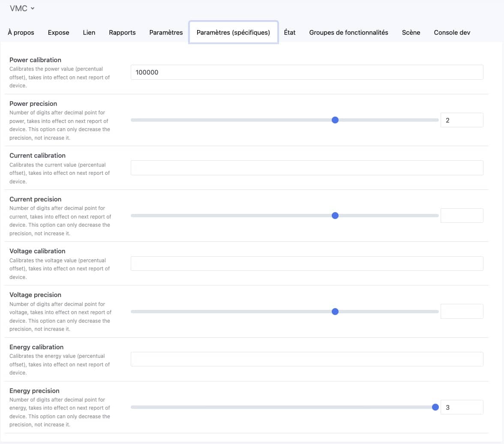The width and height of the screenshot is (504, 444).
Task: Click the Voltage precision slider handle
Action: (335, 312)
